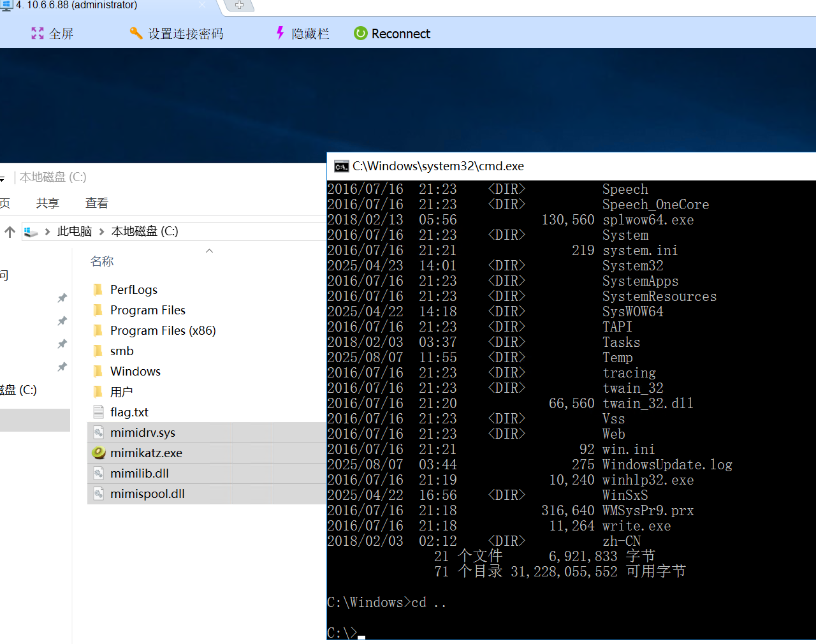This screenshot has height=644, width=816.
Task: Expand chevron after 此电脑 in address bar
Action: coord(101,231)
